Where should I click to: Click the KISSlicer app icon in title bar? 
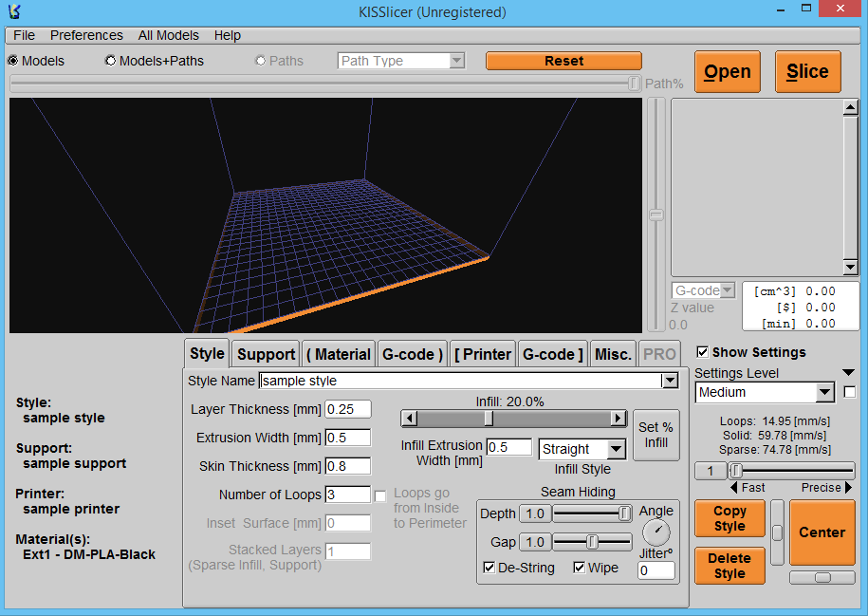click(x=14, y=12)
